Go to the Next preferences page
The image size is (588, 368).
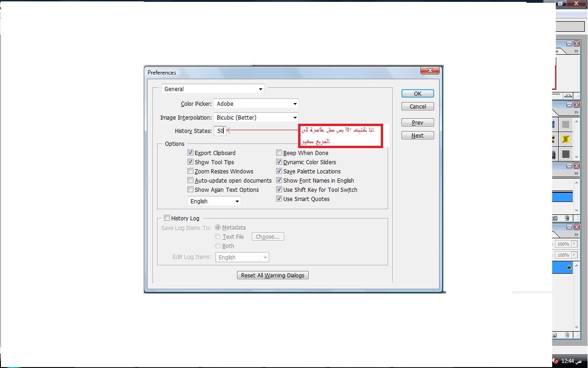pos(417,135)
